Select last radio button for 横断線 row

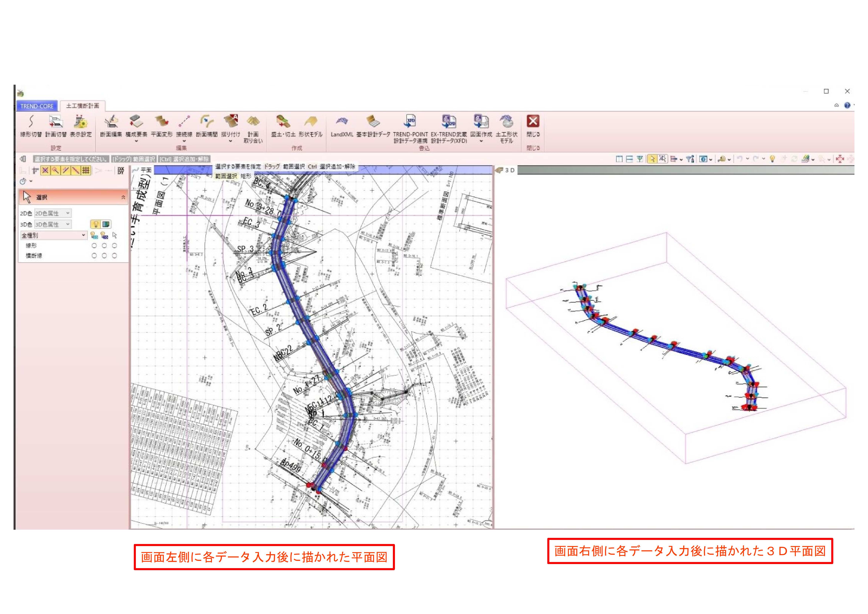114,256
